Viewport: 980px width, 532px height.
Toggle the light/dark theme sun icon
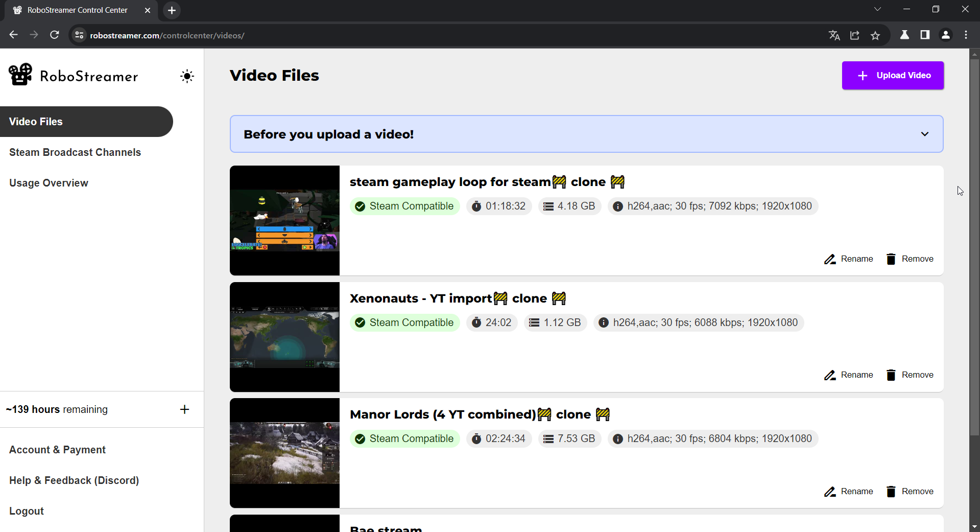click(187, 76)
